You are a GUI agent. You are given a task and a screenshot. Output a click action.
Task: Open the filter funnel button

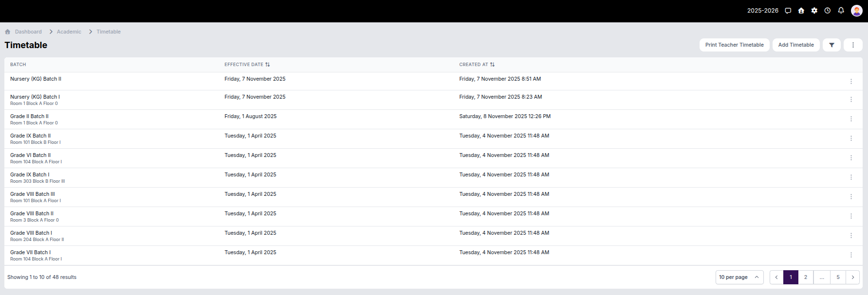click(831, 45)
